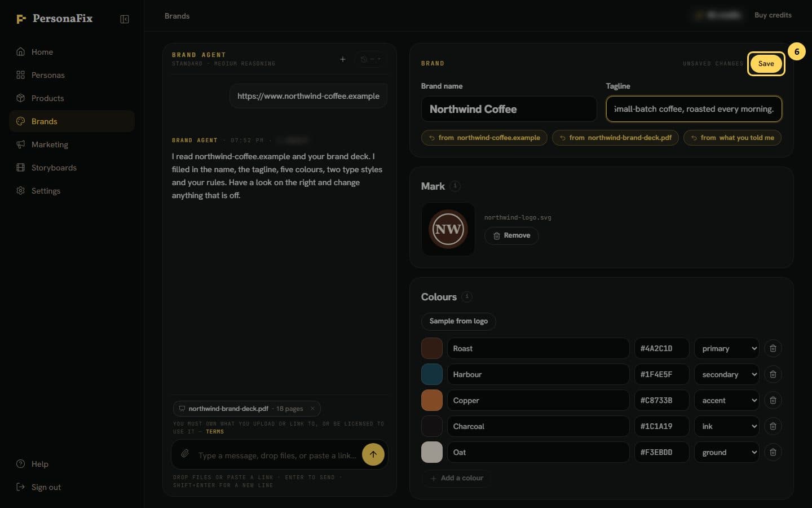Open the ground role dropdown for Oat
The height and width of the screenshot is (508, 812).
pyautogui.click(x=726, y=452)
